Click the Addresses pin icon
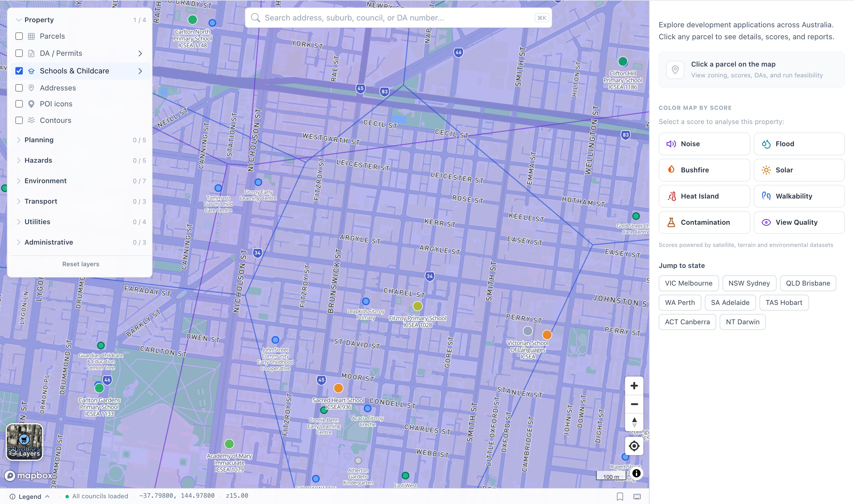This screenshot has height=504, width=854. coord(31,88)
